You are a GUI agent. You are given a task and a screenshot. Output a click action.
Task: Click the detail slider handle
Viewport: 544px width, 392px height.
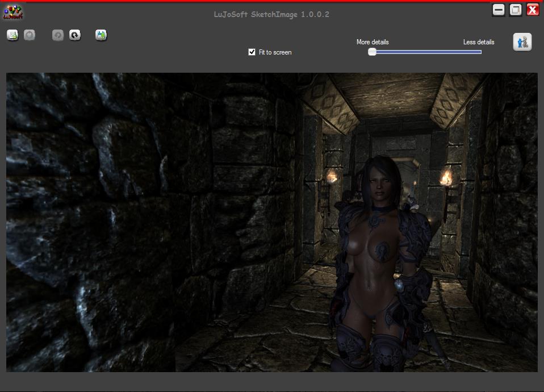[372, 52]
